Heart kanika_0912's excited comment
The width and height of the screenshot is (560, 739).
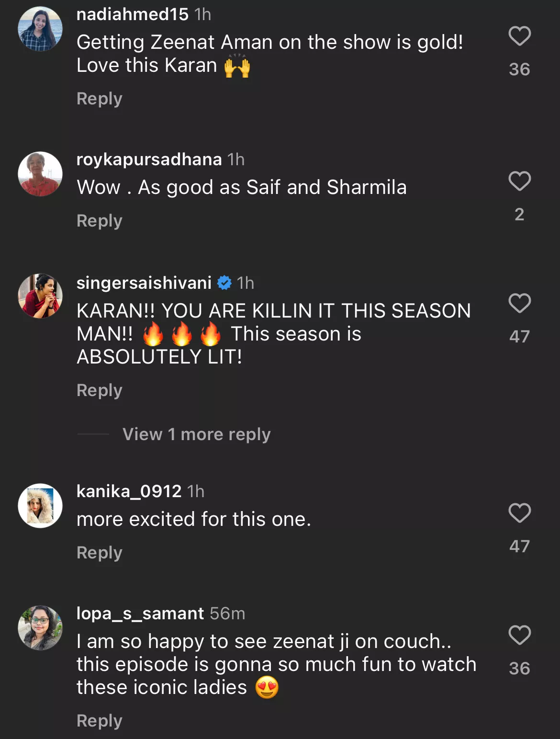pos(519,513)
